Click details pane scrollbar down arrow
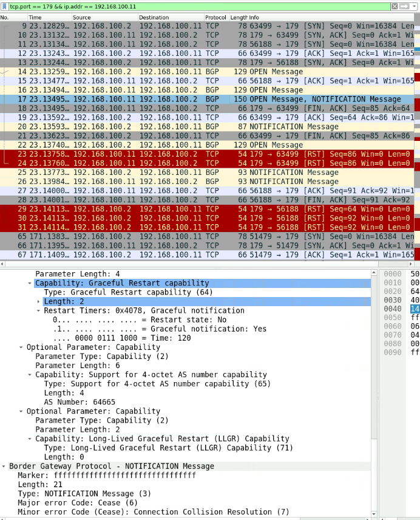The image size is (420, 520). [374, 514]
